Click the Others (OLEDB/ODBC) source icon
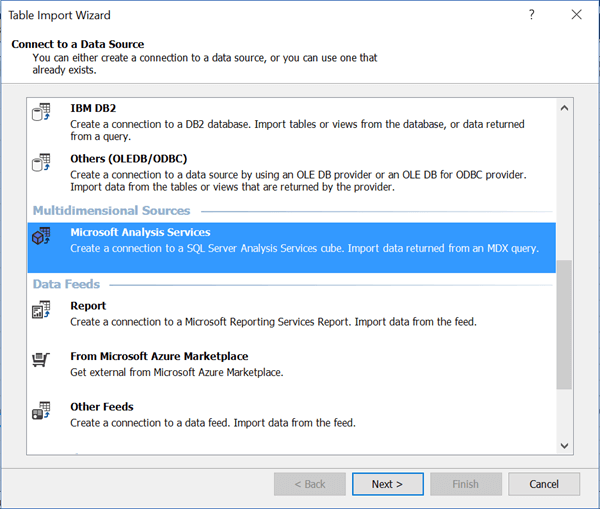The width and height of the screenshot is (600, 509). tap(42, 163)
